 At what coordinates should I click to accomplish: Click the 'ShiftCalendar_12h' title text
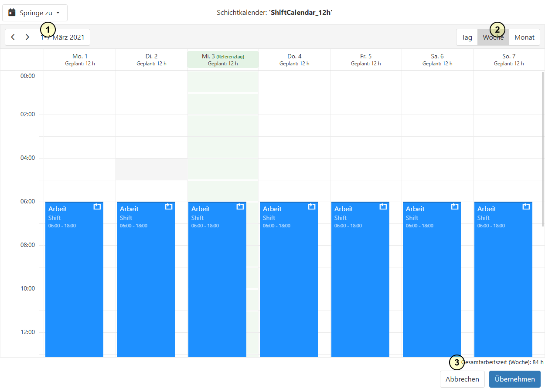[x=300, y=13]
